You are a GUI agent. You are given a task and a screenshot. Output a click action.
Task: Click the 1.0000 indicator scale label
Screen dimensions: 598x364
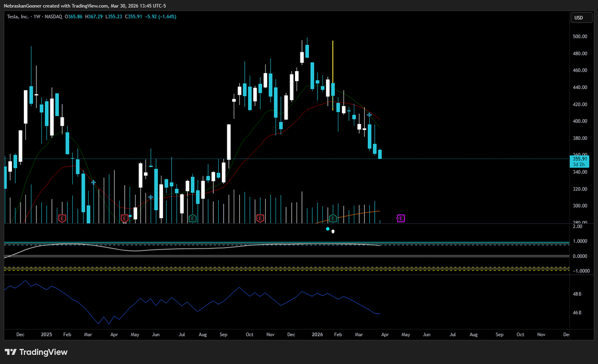click(x=580, y=241)
